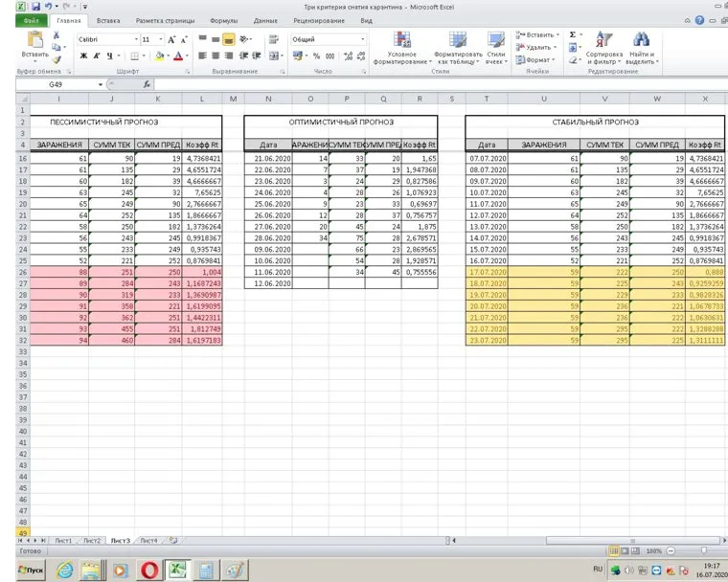The image size is (728, 582).
Task: Switch to the Формулы ribbon tab
Action: (x=223, y=20)
